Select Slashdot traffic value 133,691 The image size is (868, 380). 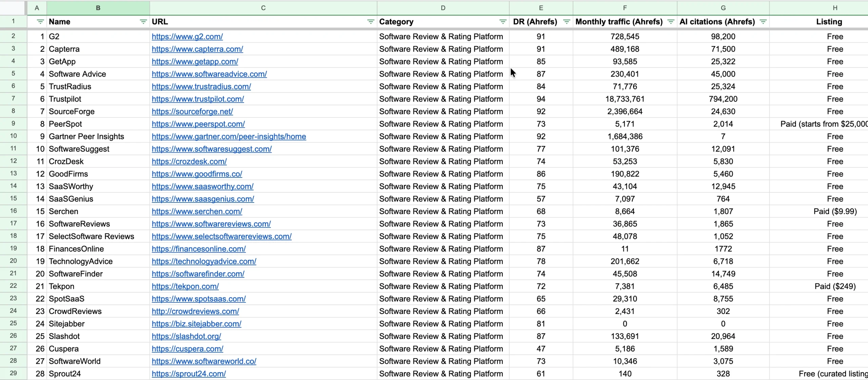(625, 336)
